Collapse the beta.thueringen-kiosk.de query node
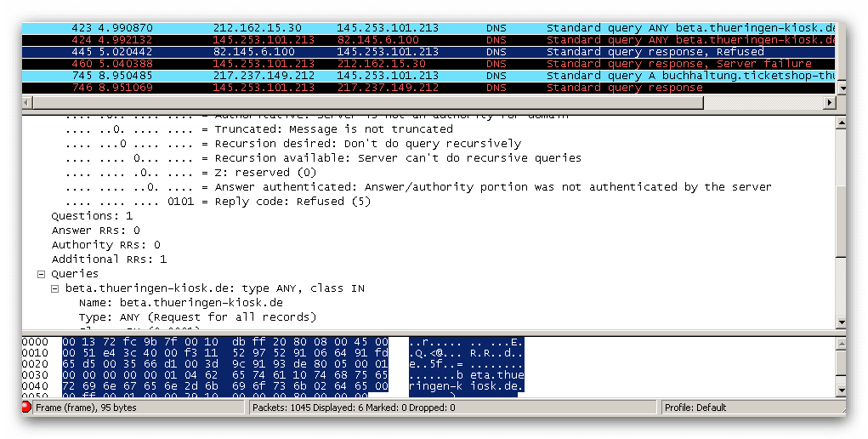Viewport: 868px width, 439px height. click(x=54, y=288)
